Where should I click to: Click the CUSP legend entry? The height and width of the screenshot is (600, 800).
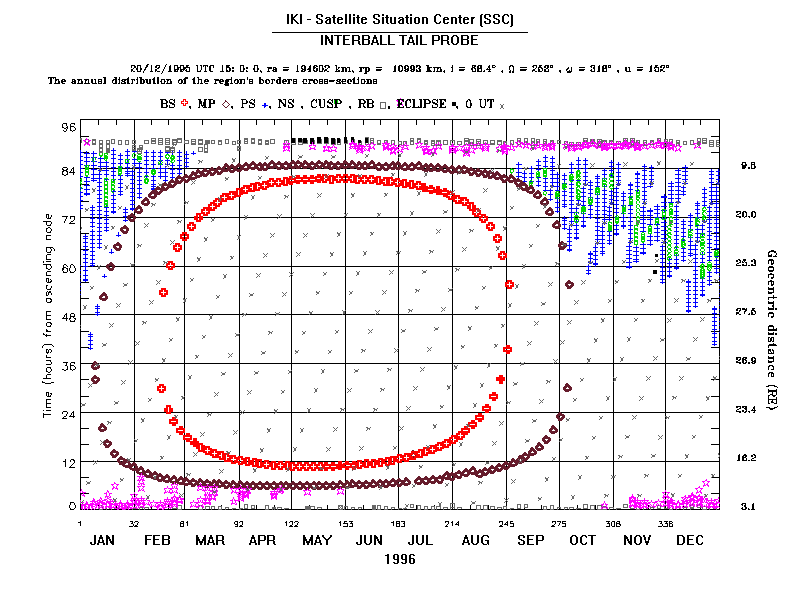tap(331, 103)
